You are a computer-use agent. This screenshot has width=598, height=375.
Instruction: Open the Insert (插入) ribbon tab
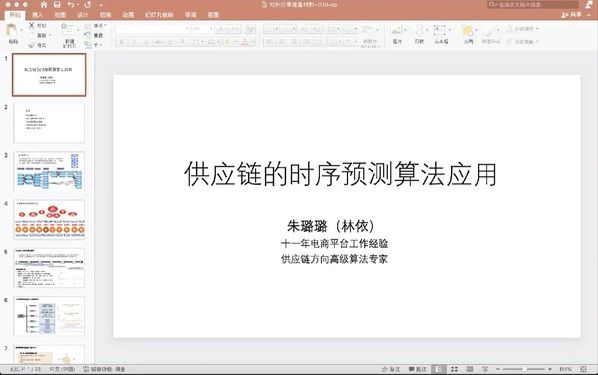pos(37,15)
